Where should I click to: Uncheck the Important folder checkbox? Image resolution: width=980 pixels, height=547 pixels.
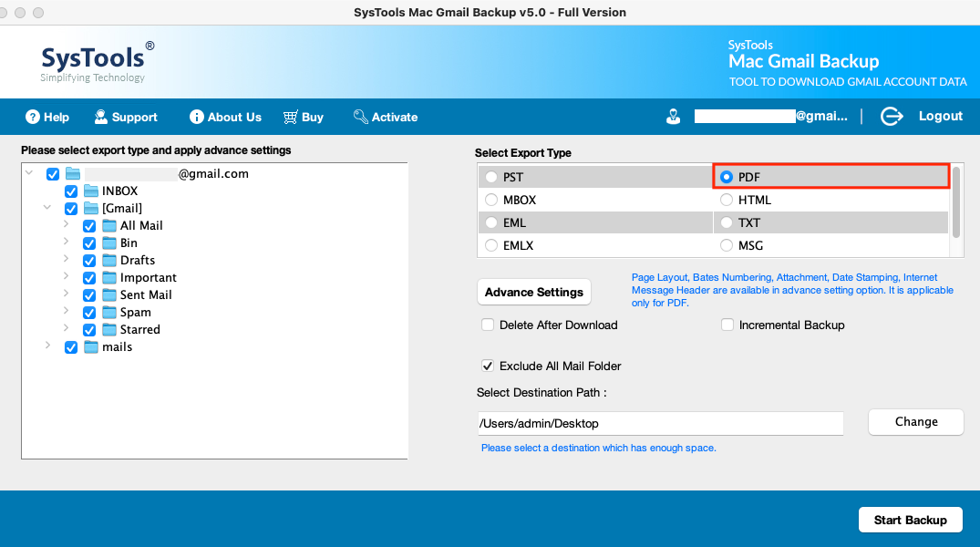point(89,278)
